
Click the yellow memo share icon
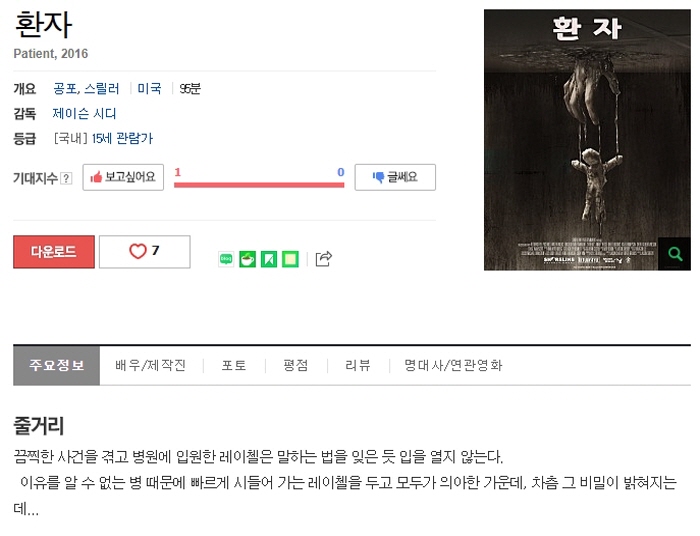pos(290,259)
